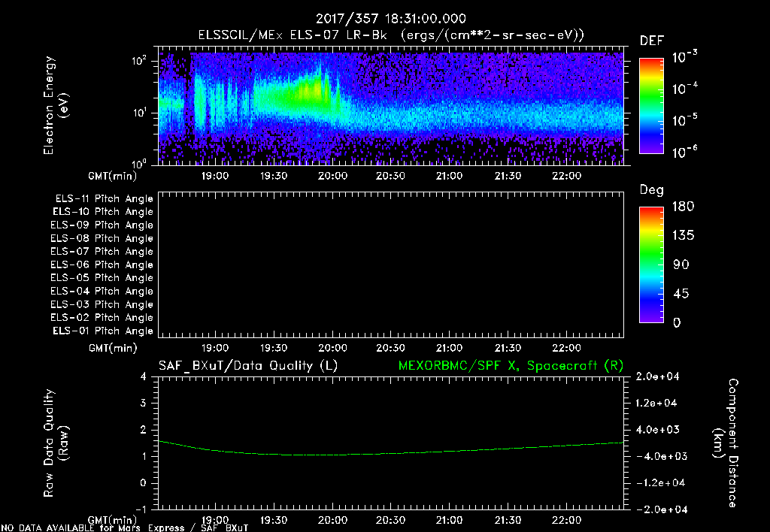Click the SAF_BXuT/Data Quality (L) title

tap(248, 366)
